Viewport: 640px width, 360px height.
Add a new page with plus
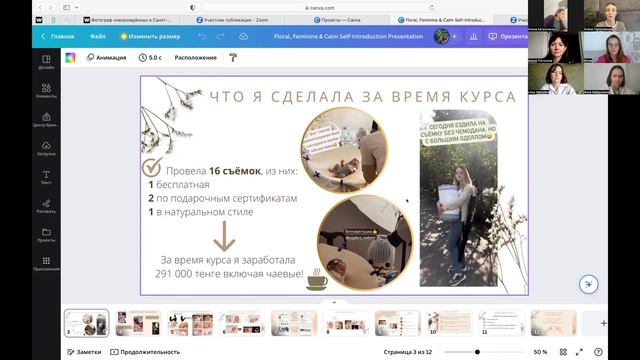click(x=603, y=323)
